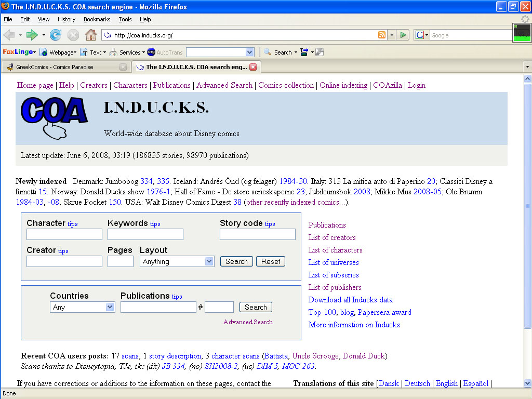Expand the FoxLingo Search dropdown arrow

pyautogui.click(x=296, y=52)
